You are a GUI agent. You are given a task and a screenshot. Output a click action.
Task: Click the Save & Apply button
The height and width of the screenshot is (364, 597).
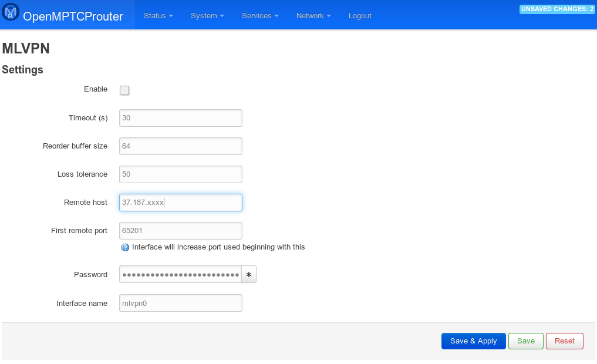click(x=474, y=341)
